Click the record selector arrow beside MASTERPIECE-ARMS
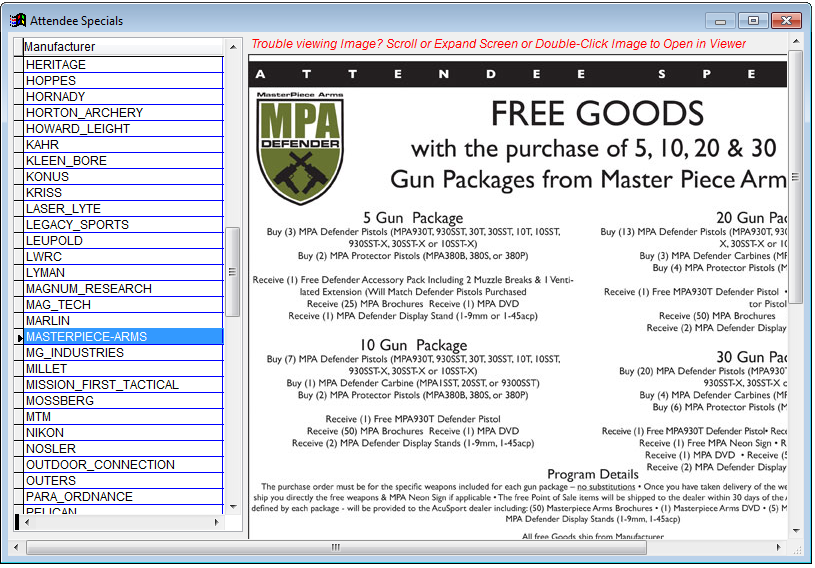Viewport: 815px width, 568px height. pyautogui.click(x=19, y=337)
